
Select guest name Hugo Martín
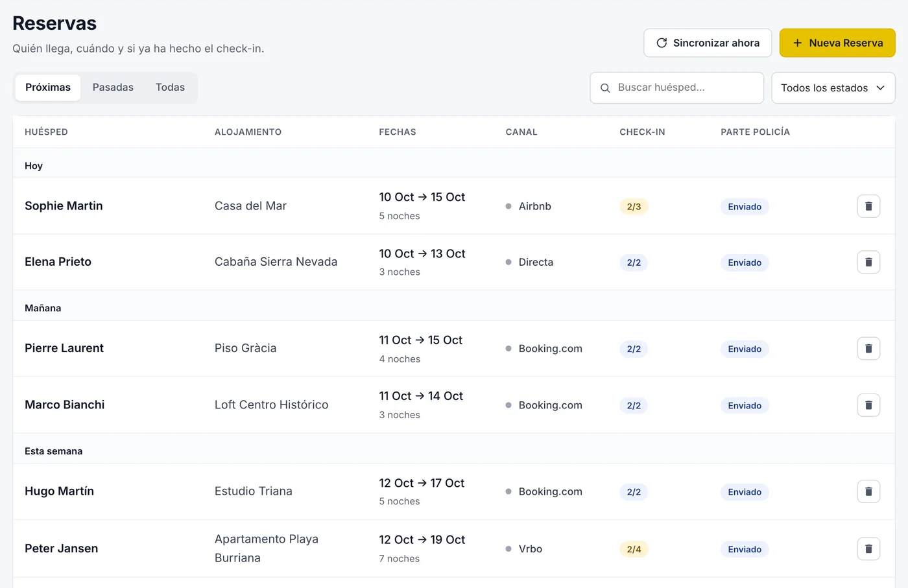pos(59,491)
